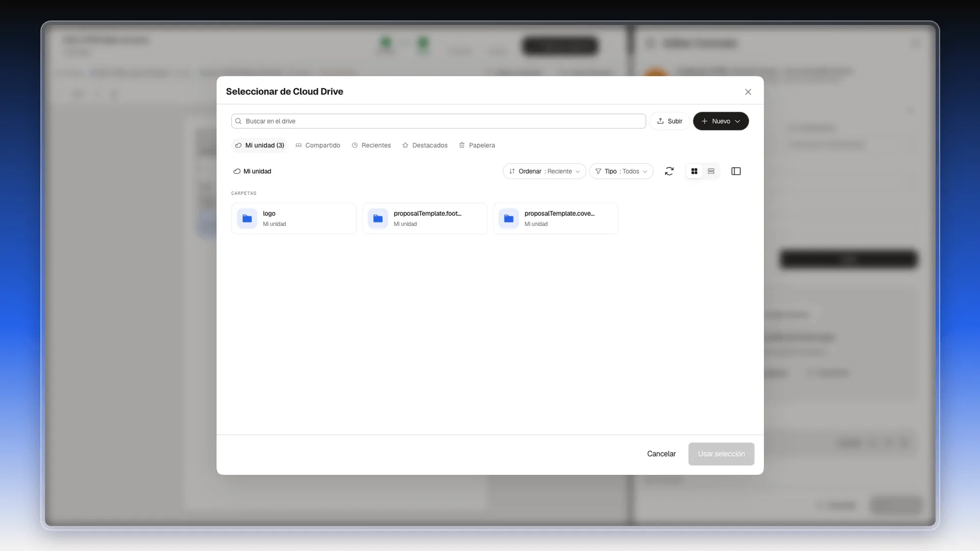Click the Subir upload button
The width and height of the screenshot is (980, 551).
tap(670, 121)
